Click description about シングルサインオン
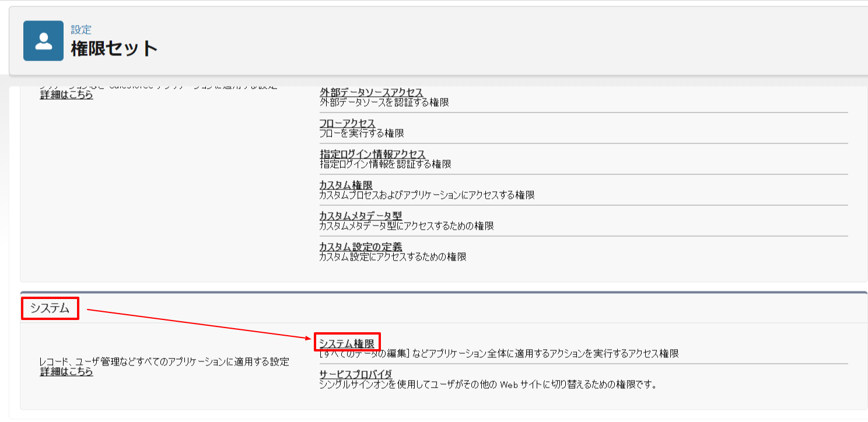Image resolution: width=868 pixels, height=422 pixels. pos(488,385)
